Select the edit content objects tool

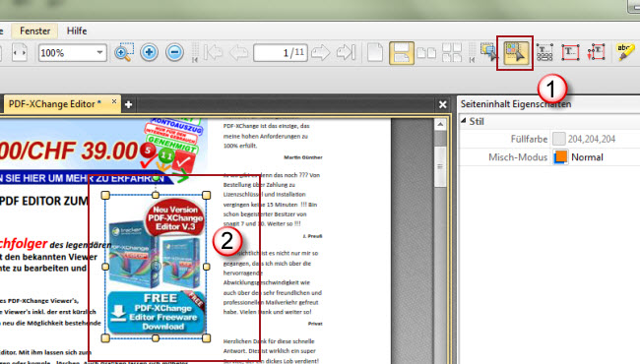click(516, 53)
